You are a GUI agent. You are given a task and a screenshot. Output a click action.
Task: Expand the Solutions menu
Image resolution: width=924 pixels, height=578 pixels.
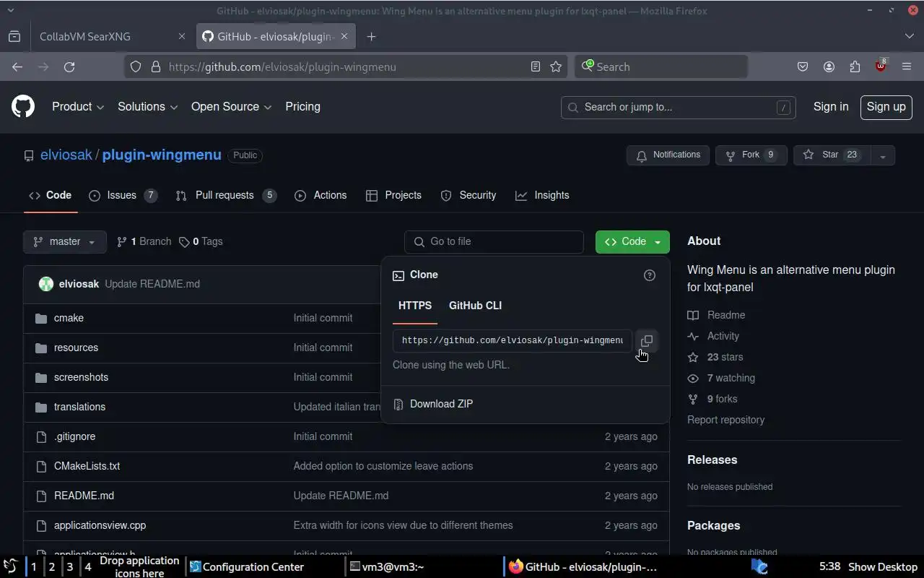pyautogui.click(x=147, y=107)
